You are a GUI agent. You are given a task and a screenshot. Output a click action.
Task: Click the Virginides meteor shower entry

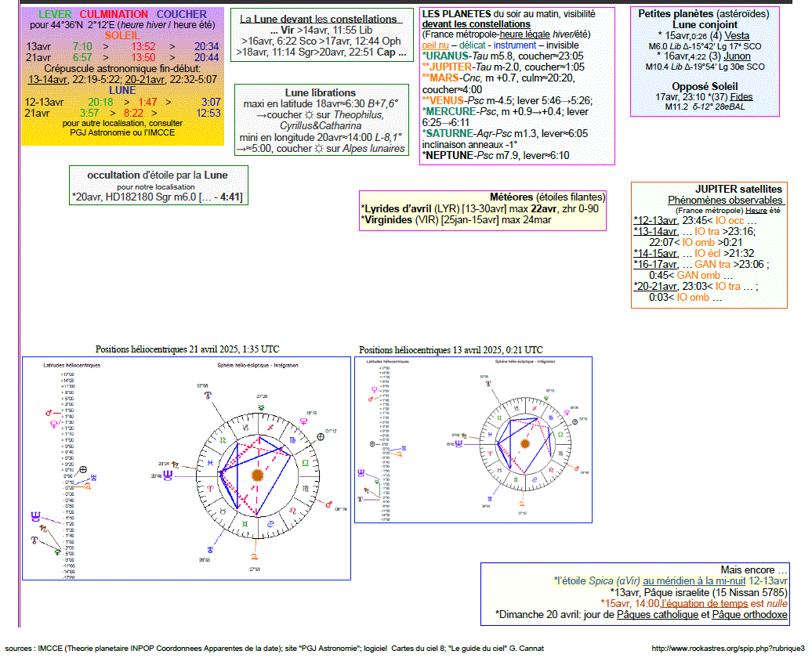[x=456, y=219]
